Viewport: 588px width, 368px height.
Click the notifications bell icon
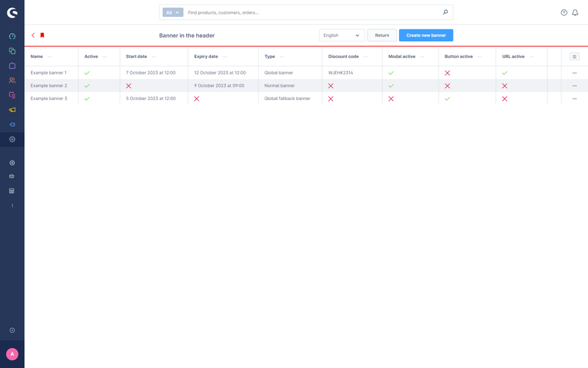575,13
